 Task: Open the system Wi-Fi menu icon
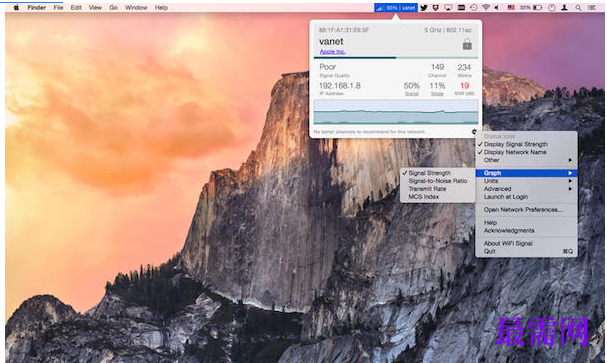click(485, 8)
